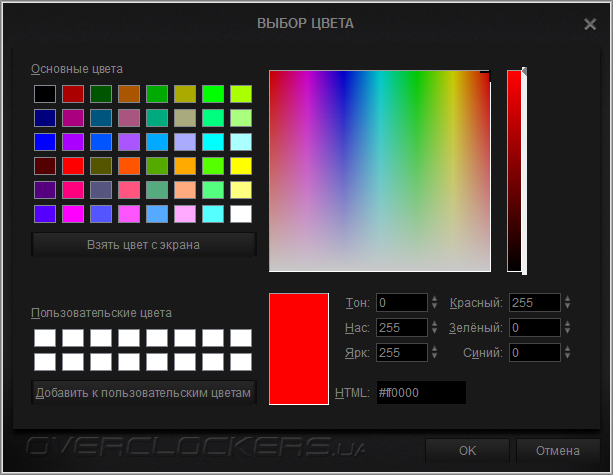Pick the white basic color swatch

click(x=241, y=214)
